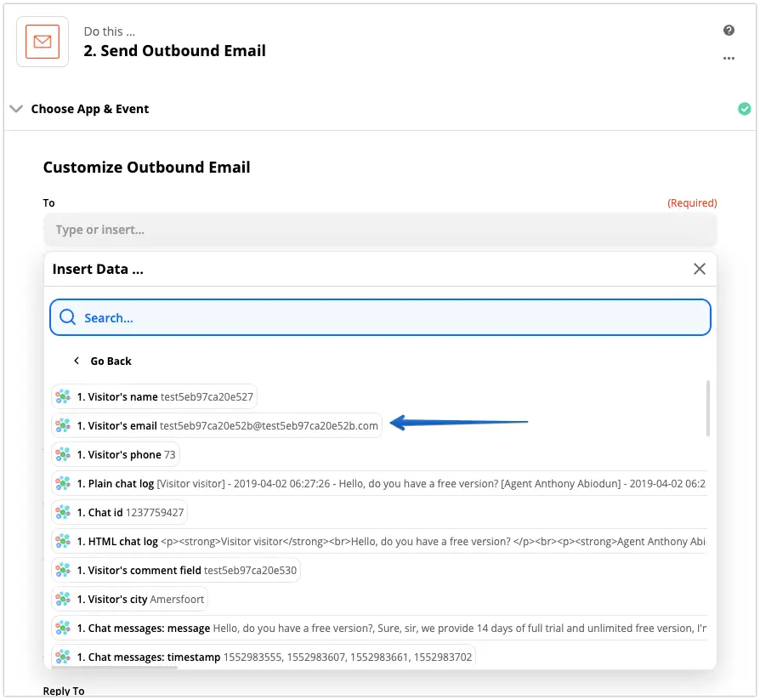
Task: Select Visitor's phone 73 field
Action: (116, 454)
